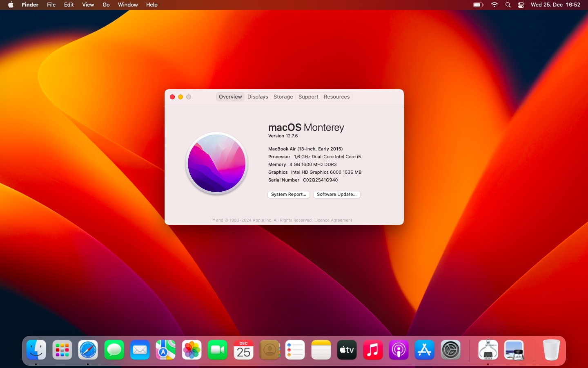
Task: Open the Edit menu
Action: point(69,5)
